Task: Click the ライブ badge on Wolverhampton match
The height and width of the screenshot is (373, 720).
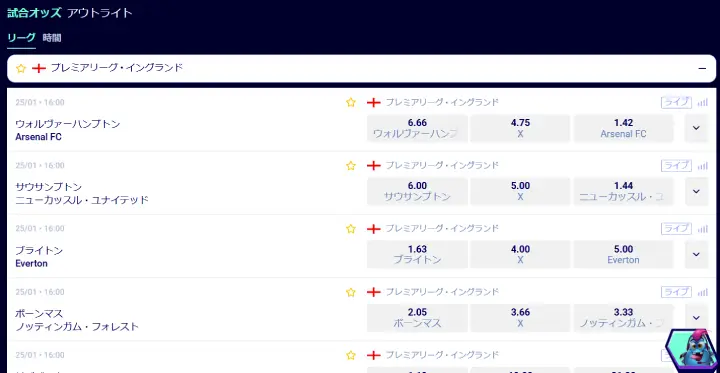Action: (x=676, y=102)
